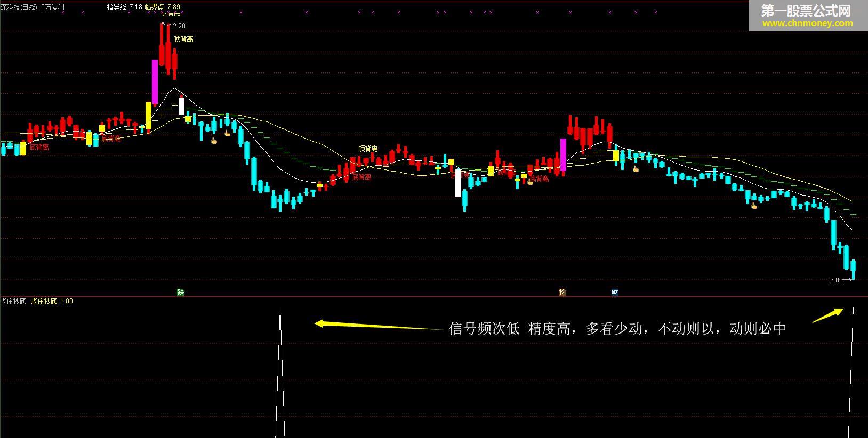Image resolution: width=868 pixels, height=438 pixels.
Task: Click the 6.00 low price label
Action: click(x=836, y=280)
